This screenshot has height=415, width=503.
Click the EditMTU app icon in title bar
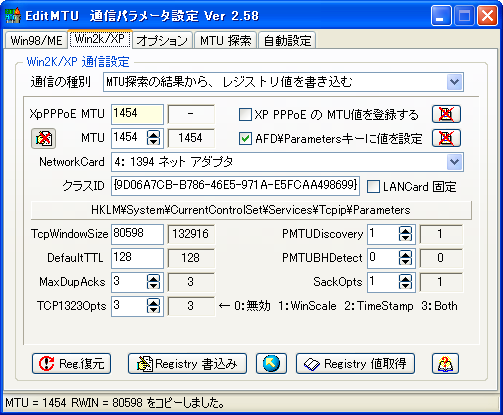click(x=13, y=15)
